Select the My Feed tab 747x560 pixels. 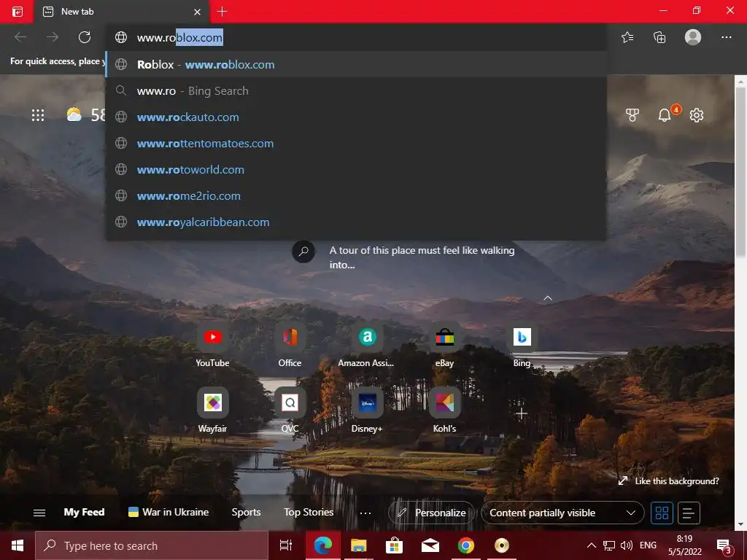click(x=84, y=513)
